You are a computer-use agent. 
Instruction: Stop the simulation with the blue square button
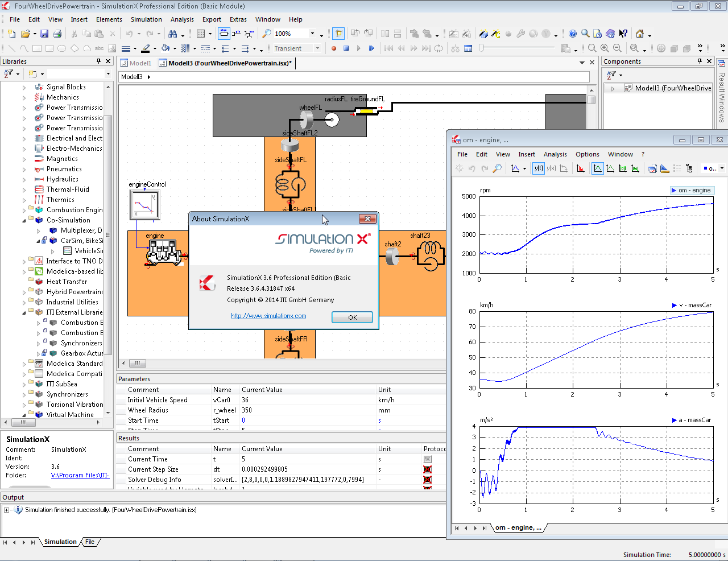coord(346,48)
